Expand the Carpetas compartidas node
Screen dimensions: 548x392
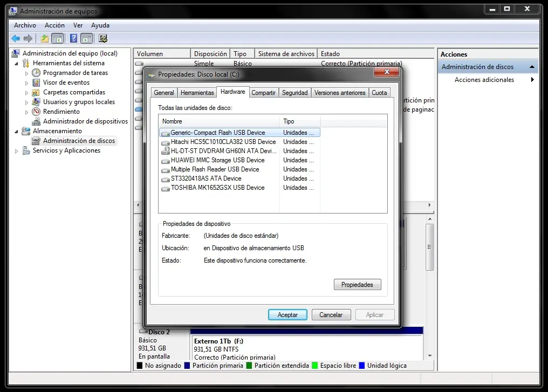(x=26, y=93)
